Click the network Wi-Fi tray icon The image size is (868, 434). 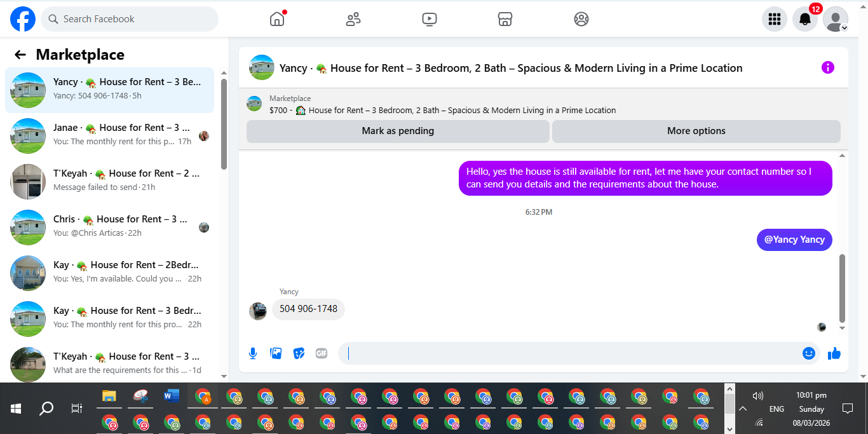(x=759, y=423)
